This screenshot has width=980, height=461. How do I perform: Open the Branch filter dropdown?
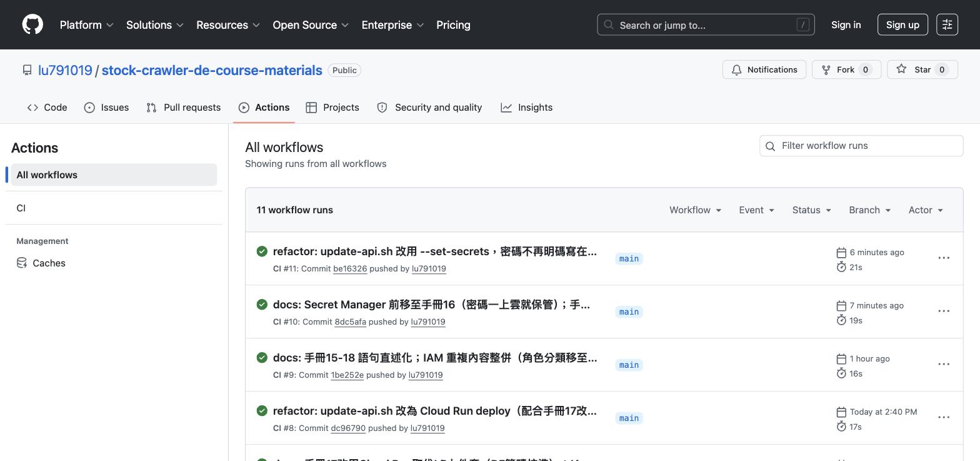tap(869, 210)
